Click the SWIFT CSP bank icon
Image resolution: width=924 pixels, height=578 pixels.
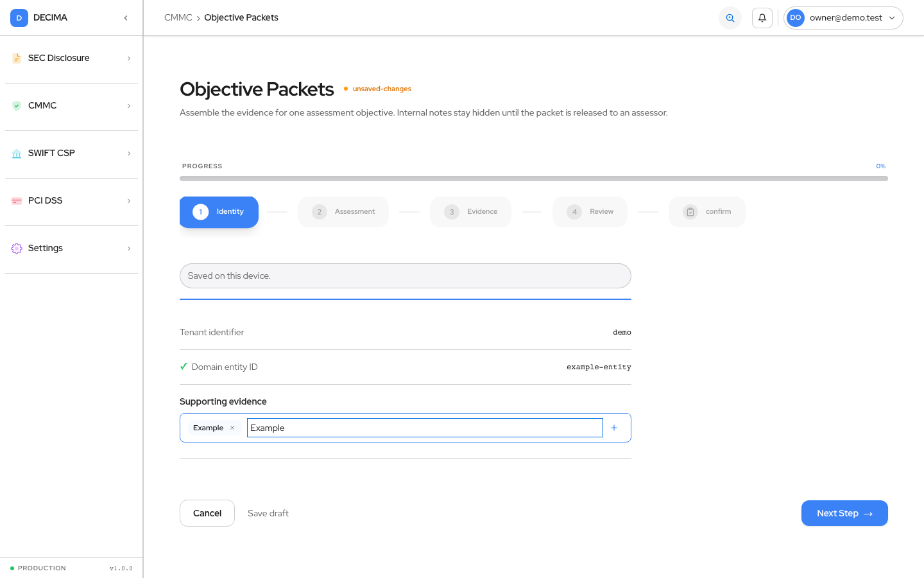click(17, 153)
